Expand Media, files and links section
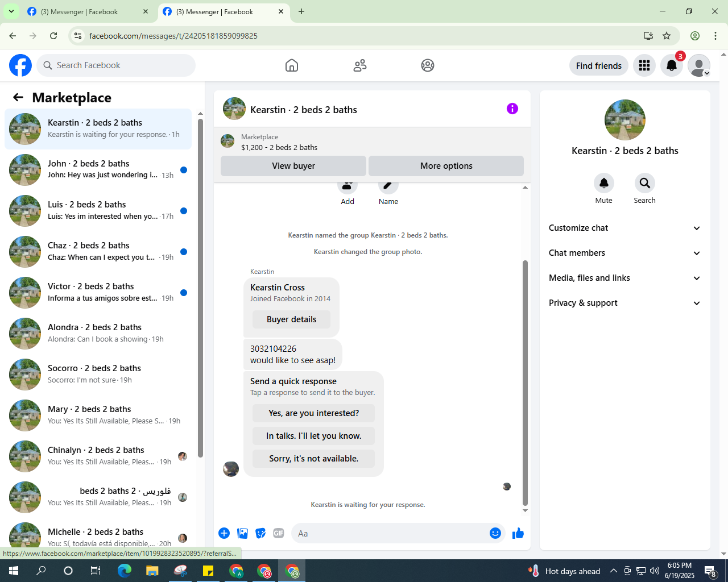 (624, 278)
